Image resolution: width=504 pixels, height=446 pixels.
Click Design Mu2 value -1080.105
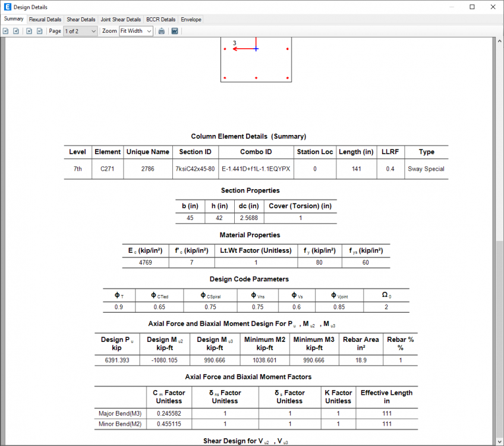[164, 360]
